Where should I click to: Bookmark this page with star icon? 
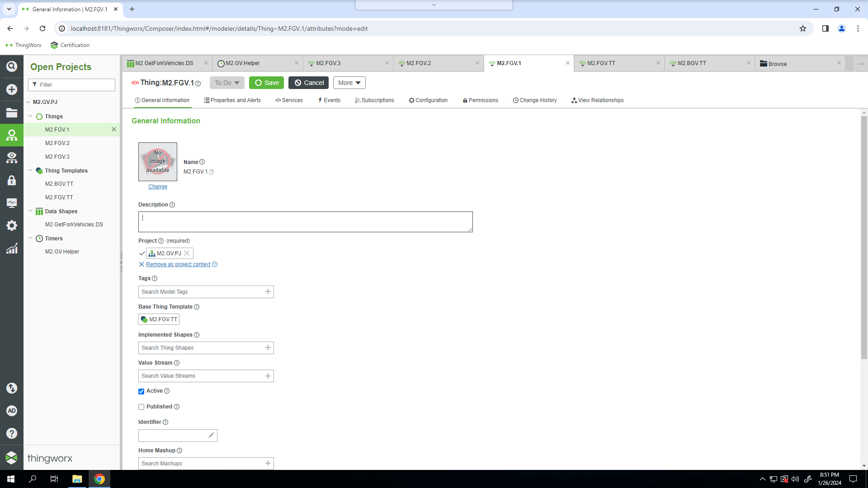tap(803, 28)
